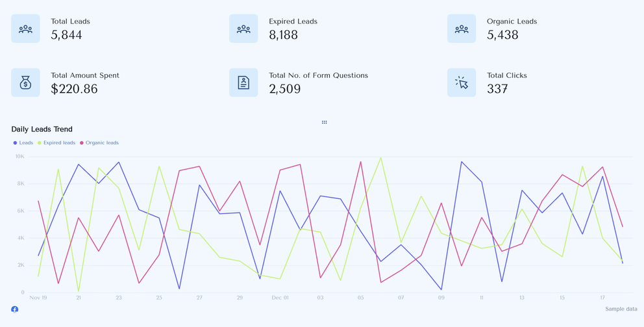Click the drag handle dots above the chart
Viewport: 644px width, 327px height.
tap(325, 122)
